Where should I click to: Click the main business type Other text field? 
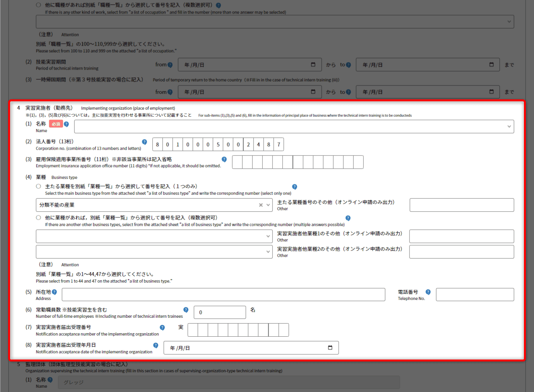click(462, 205)
